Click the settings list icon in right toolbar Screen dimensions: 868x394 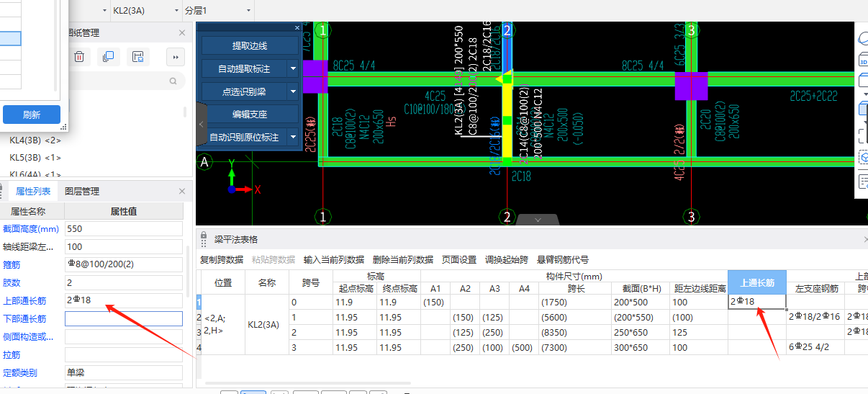[x=862, y=181]
